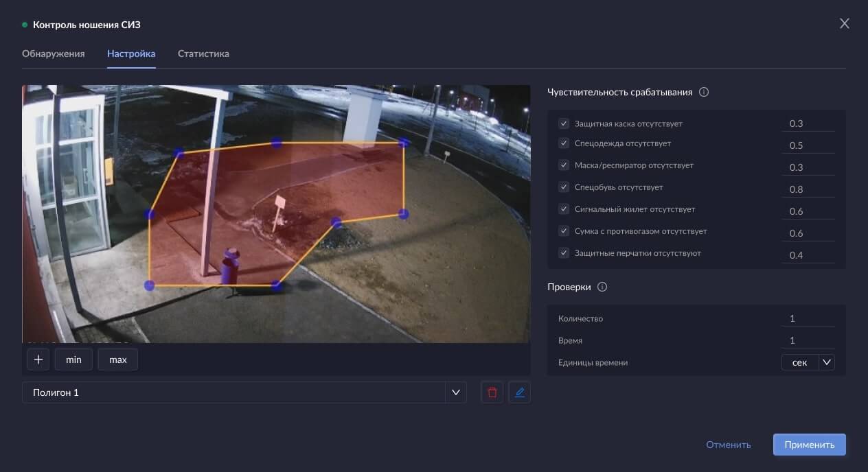The height and width of the screenshot is (472, 868).
Task: Delete polygon with red trash icon
Action: click(492, 392)
